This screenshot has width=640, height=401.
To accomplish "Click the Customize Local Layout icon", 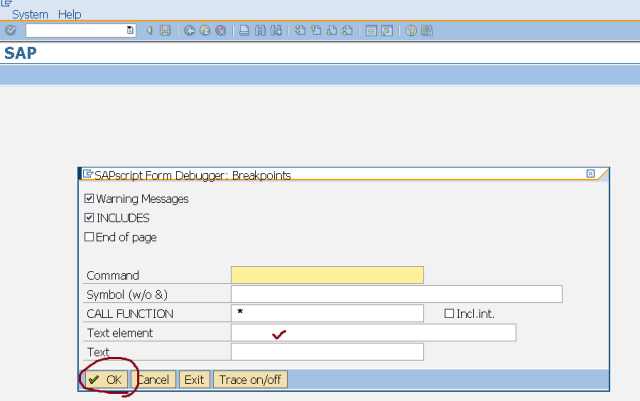I will 427,31.
